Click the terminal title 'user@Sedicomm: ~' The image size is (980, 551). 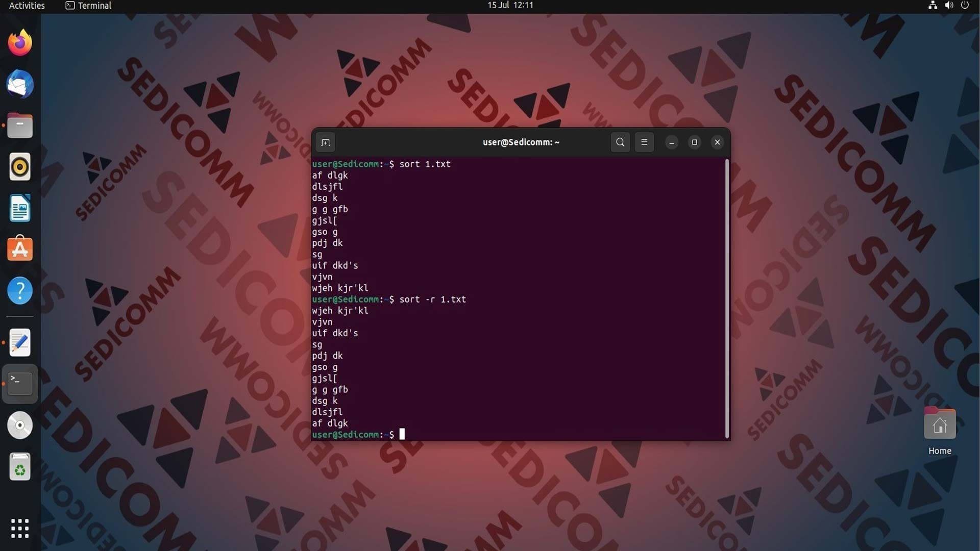point(521,142)
